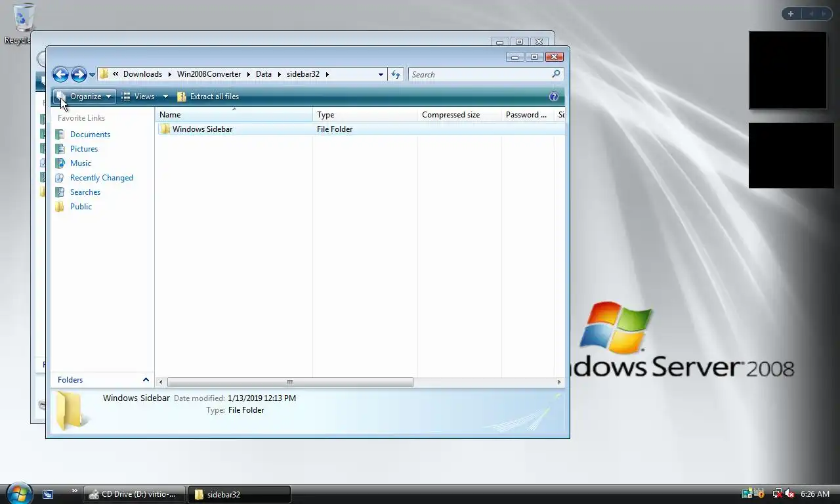Open Searches favorite link
This screenshot has width=840, height=504.
pos(85,192)
